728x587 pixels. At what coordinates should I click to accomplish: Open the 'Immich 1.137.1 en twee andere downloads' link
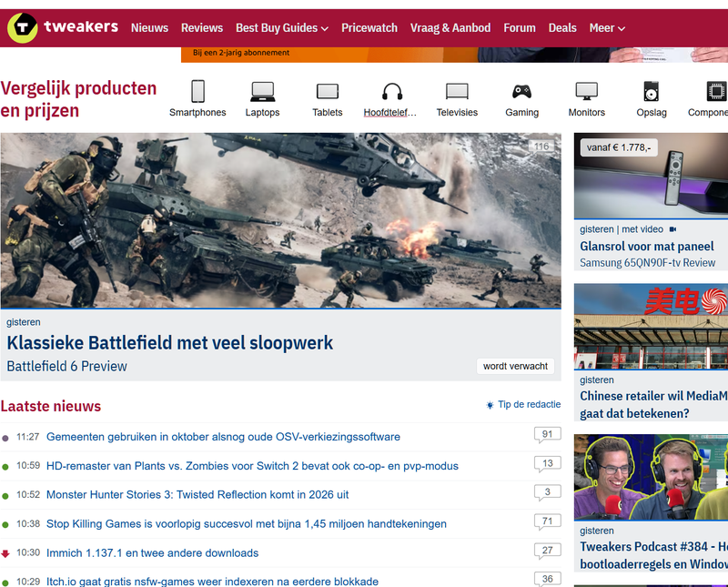[x=152, y=553]
